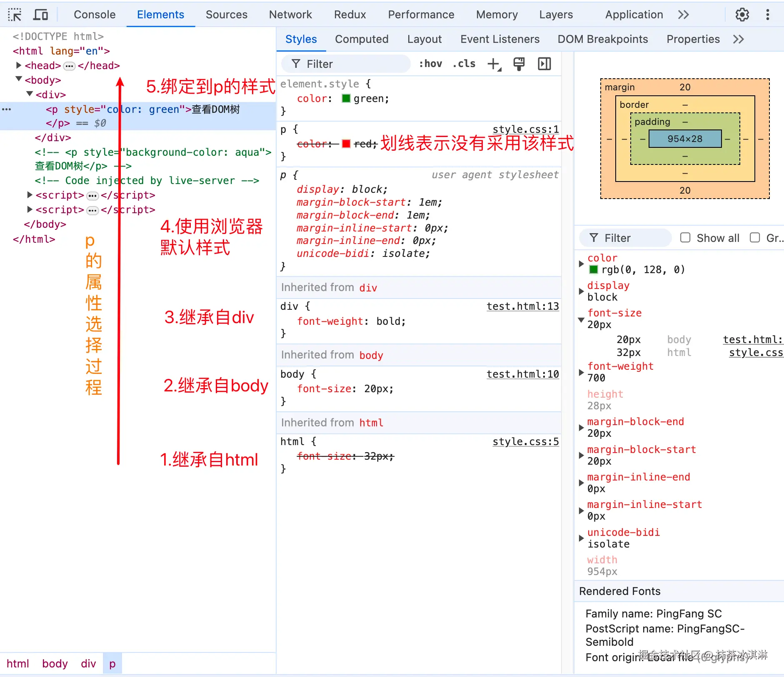This screenshot has width=784, height=677.
Task: Expand the computed font-weight property
Action: point(581,372)
